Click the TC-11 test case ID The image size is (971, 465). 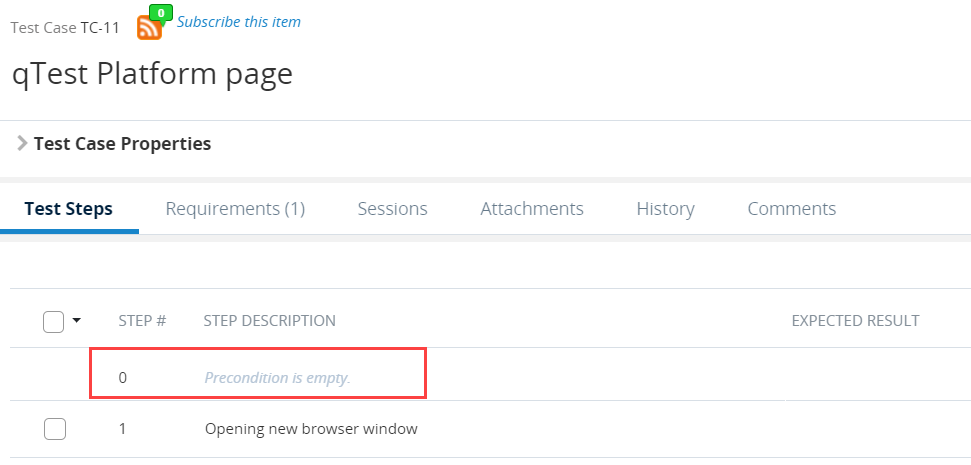(100, 28)
